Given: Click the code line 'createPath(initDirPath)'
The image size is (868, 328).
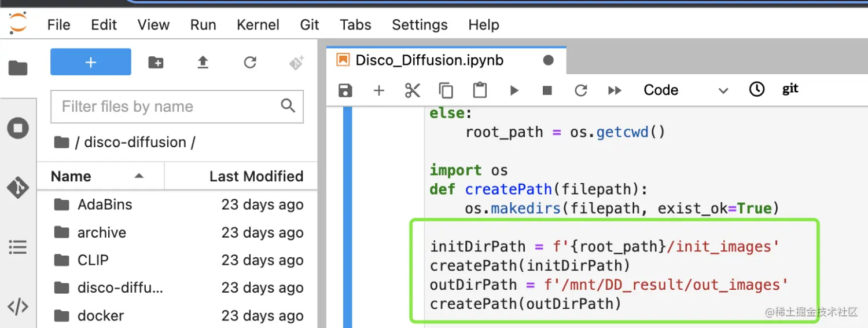Looking at the screenshot, I should [530, 265].
